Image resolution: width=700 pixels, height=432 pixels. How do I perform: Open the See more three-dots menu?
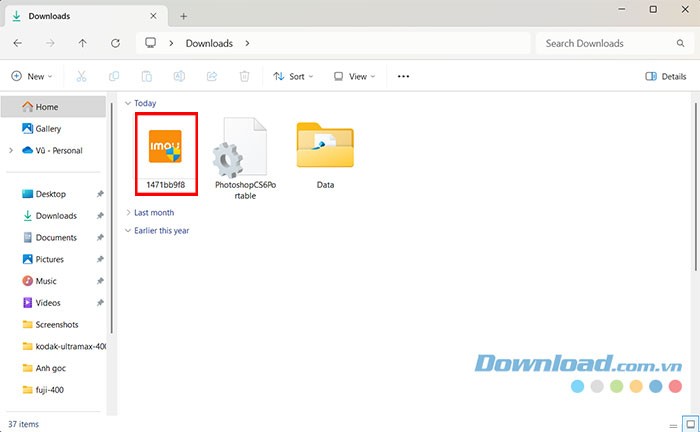404,76
